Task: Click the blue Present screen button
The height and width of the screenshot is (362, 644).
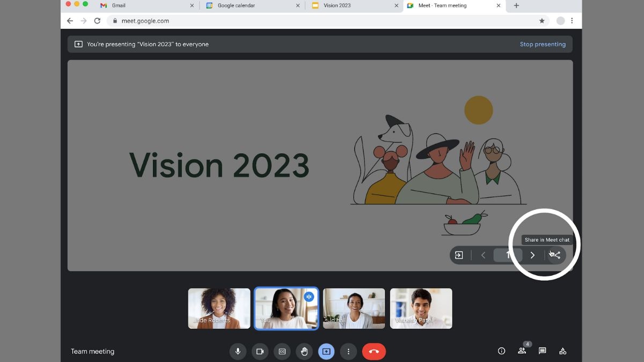Action: click(x=326, y=351)
